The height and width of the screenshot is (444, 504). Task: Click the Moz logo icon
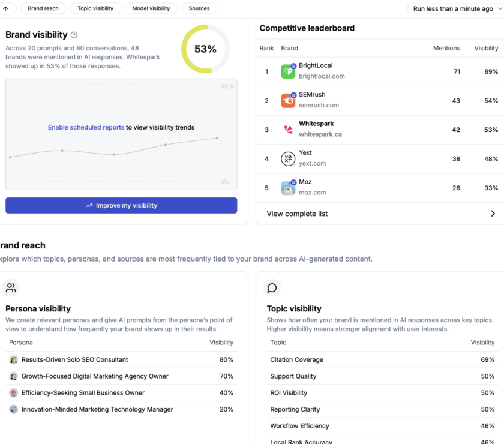click(x=288, y=188)
